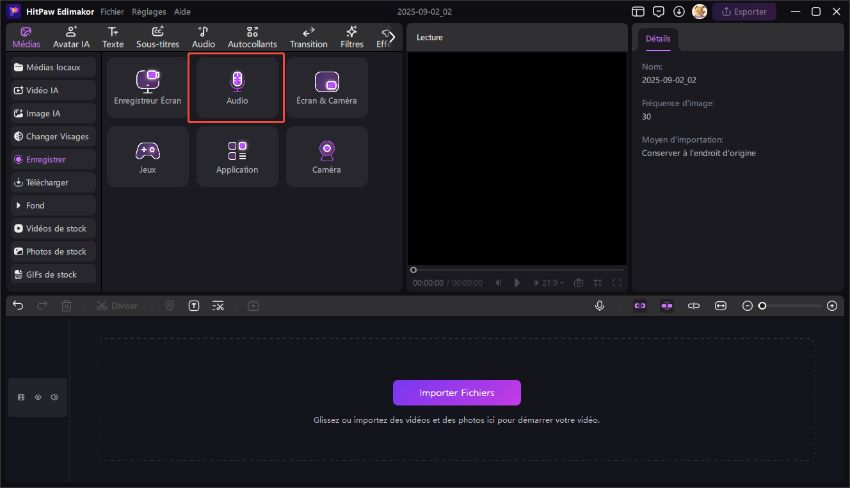Viewport: 850px width, 488px height.
Task: Delete the selected clip with trash icon
Action: pos(66,306)
